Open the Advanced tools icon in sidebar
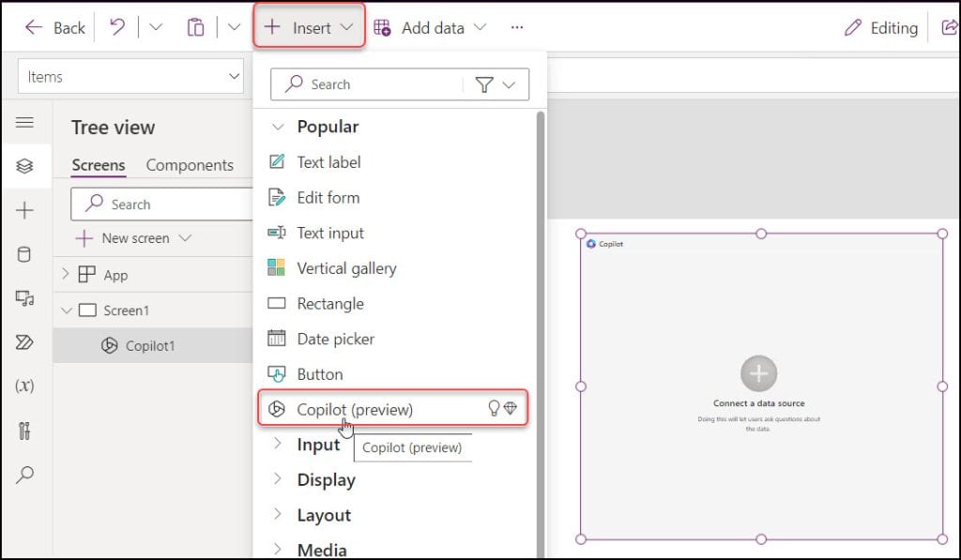961x560 pixels. 24,431
